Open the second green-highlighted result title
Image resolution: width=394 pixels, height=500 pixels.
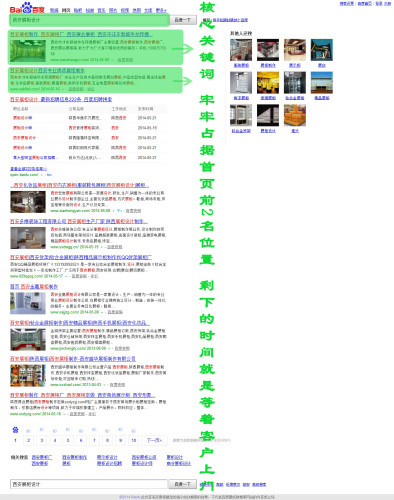pos(47,71)
